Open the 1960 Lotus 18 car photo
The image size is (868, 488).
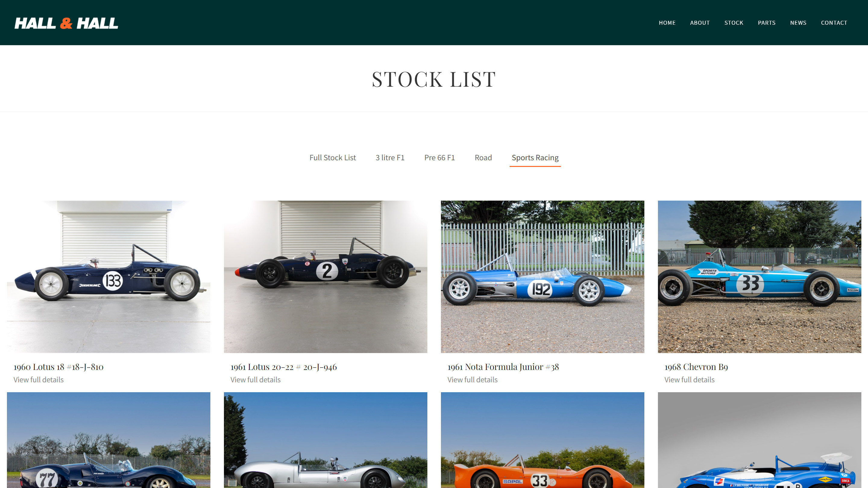[x=108, y=277]
